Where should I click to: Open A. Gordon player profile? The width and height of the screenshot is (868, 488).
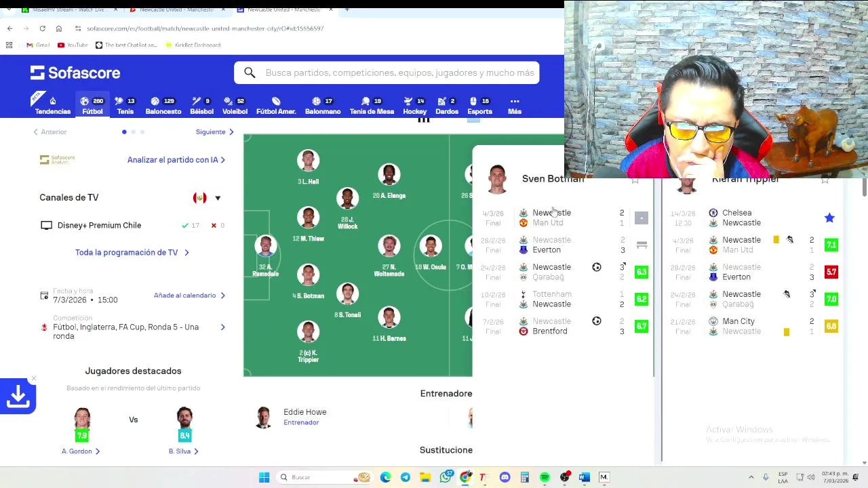coord(81,451)
